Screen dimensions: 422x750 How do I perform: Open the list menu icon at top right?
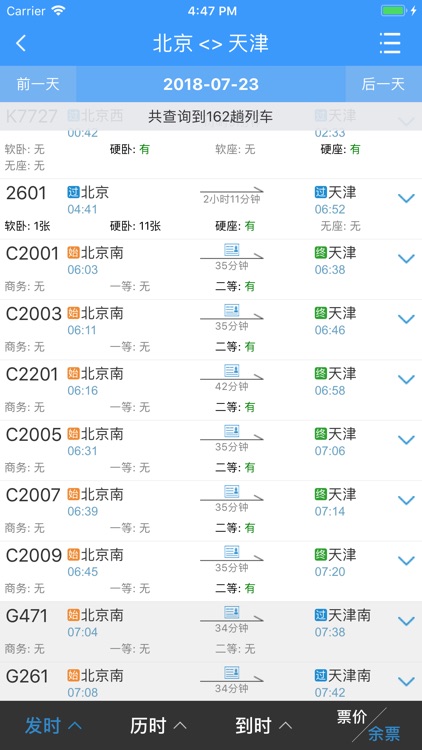click(390, 44)
